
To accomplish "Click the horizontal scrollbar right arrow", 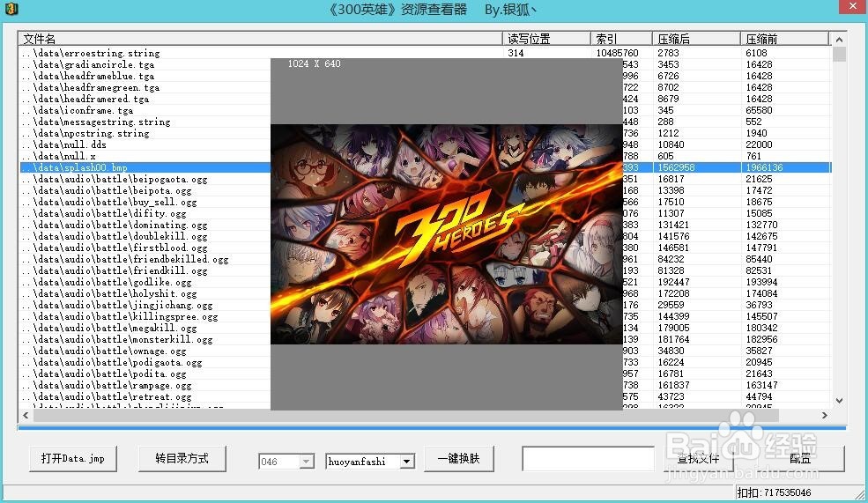I will click(825, 415).
